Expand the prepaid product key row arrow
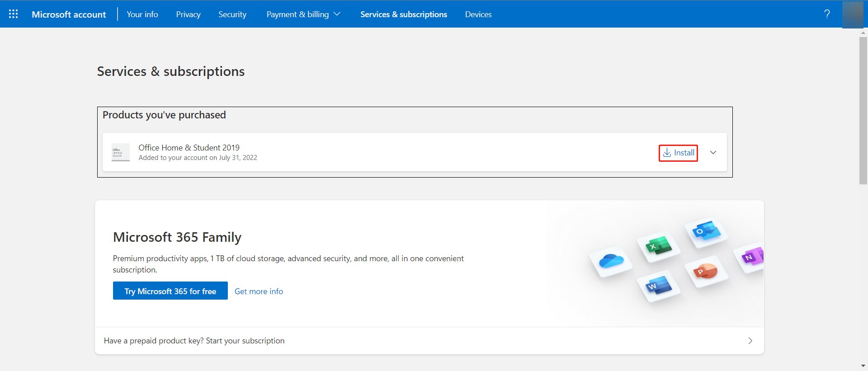 [x=750, y=341]
